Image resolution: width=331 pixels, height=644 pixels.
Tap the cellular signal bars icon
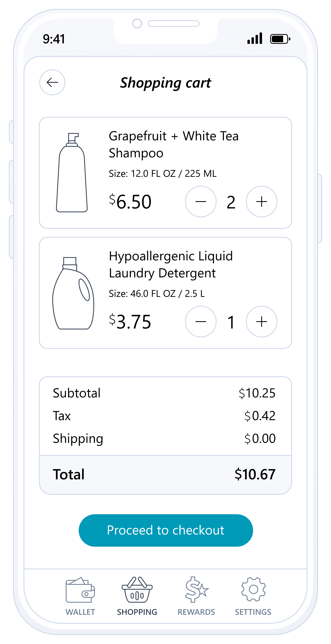pos(255,39)
